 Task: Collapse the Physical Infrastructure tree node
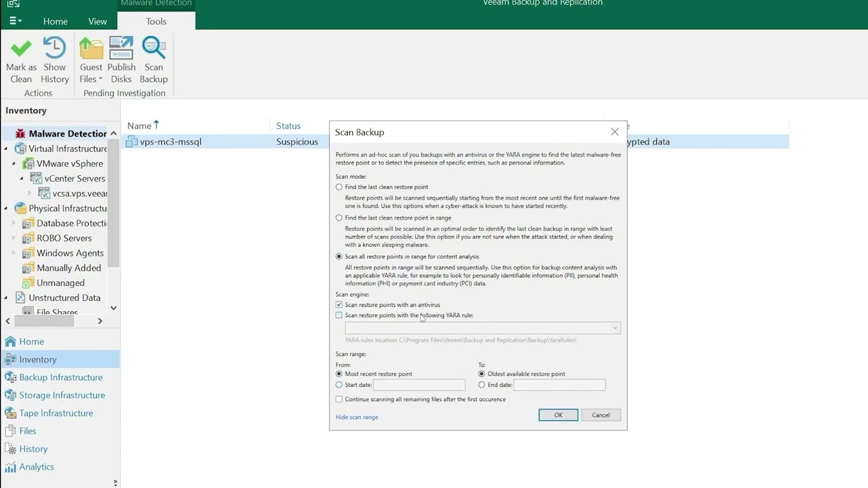(x=6, y=208)
